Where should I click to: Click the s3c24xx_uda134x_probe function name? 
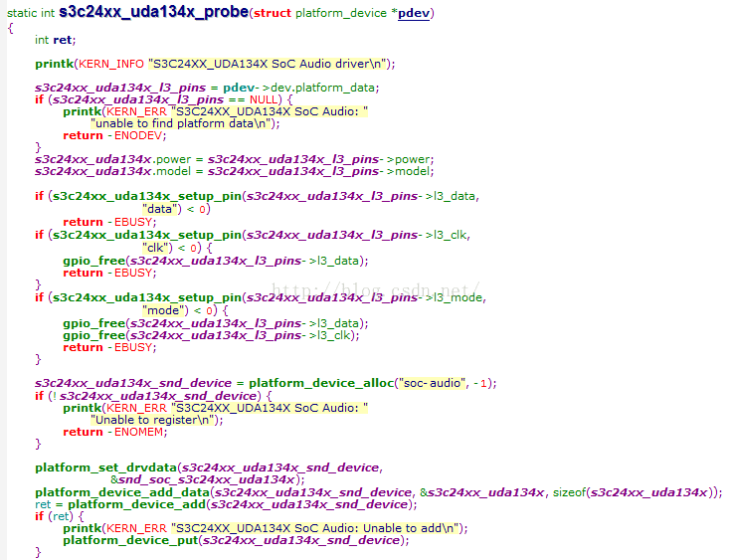pyautogui.click(x=153, y=12)
